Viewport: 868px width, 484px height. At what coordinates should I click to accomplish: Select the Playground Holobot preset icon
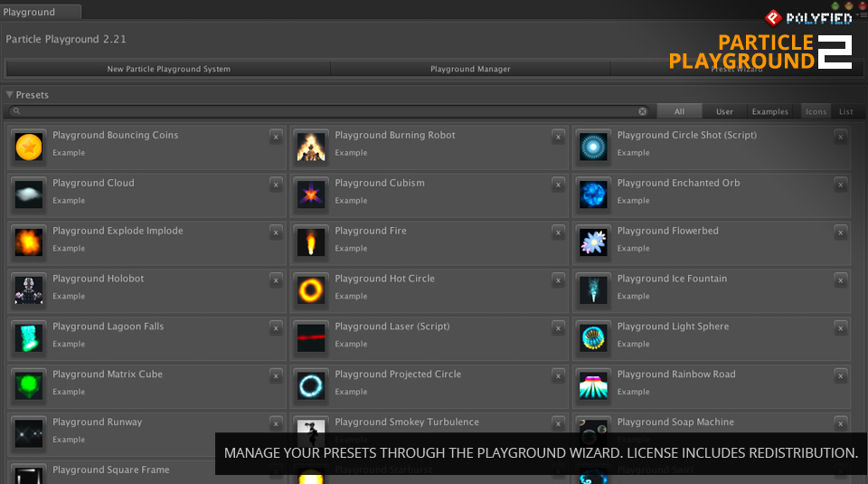pyautogui.click(x=29, y=290)
